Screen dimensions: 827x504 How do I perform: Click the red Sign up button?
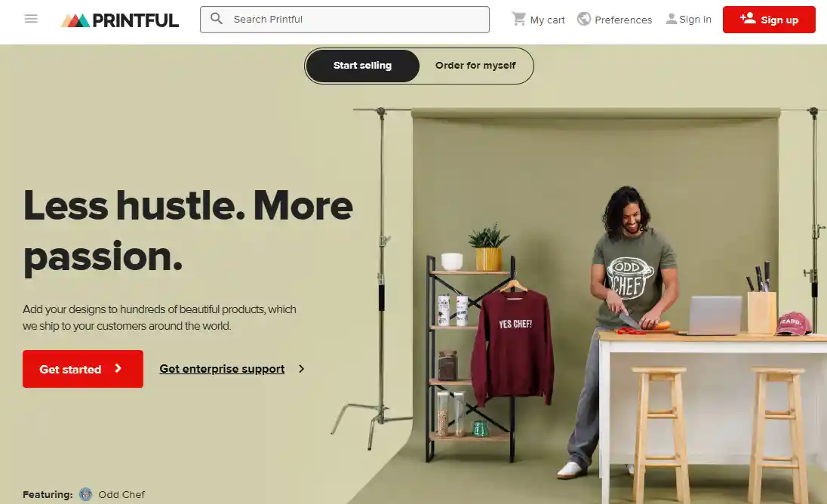tap(769, 20)
